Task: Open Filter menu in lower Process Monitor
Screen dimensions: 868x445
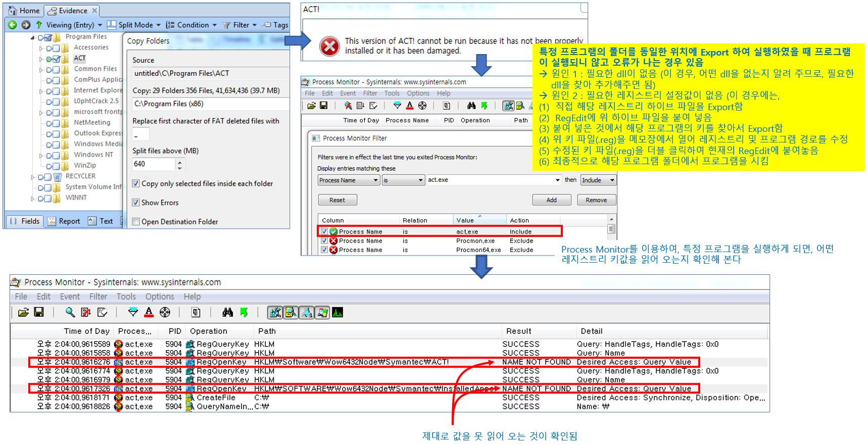Action: click(99, 296)
